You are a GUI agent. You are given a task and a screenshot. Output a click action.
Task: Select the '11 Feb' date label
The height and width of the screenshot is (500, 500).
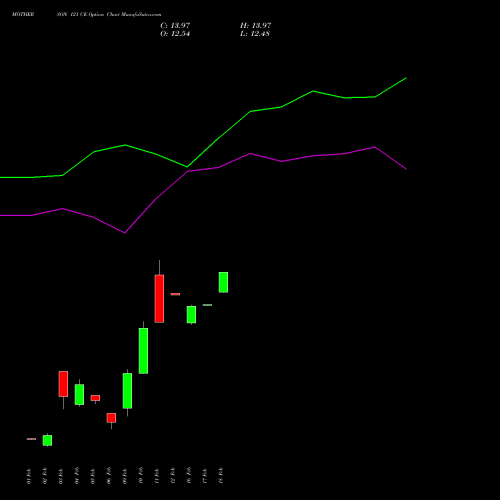157,476
